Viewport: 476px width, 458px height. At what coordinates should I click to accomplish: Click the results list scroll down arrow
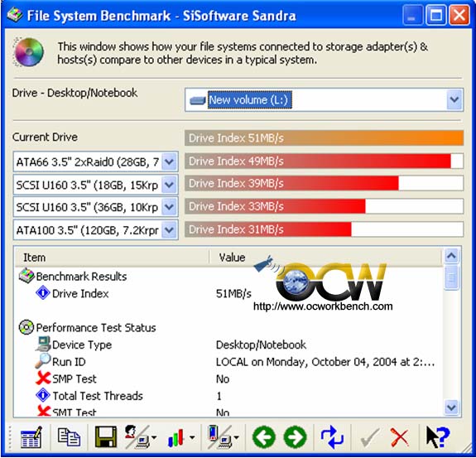click(451, 407)
